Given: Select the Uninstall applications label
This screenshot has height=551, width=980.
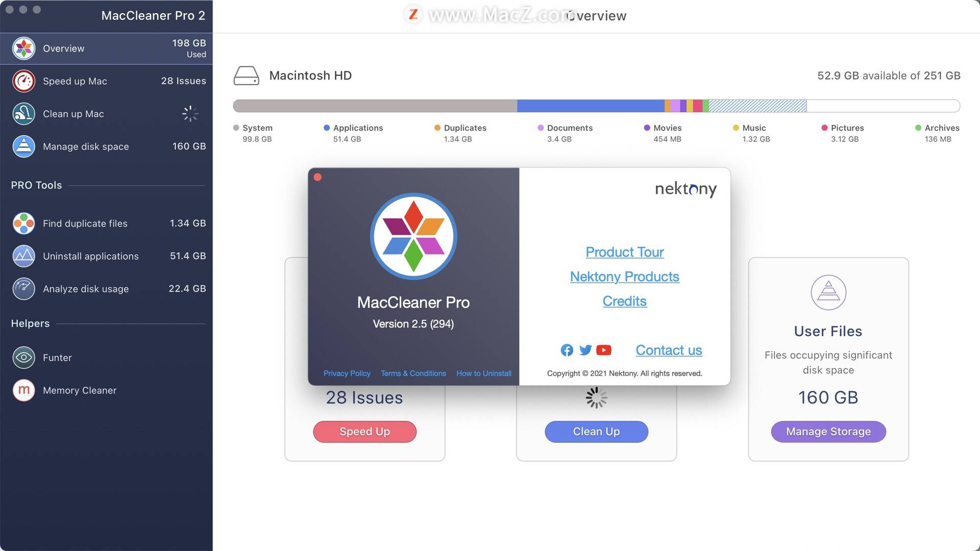Looking at the screenshot, I should (x=91, y=256).
